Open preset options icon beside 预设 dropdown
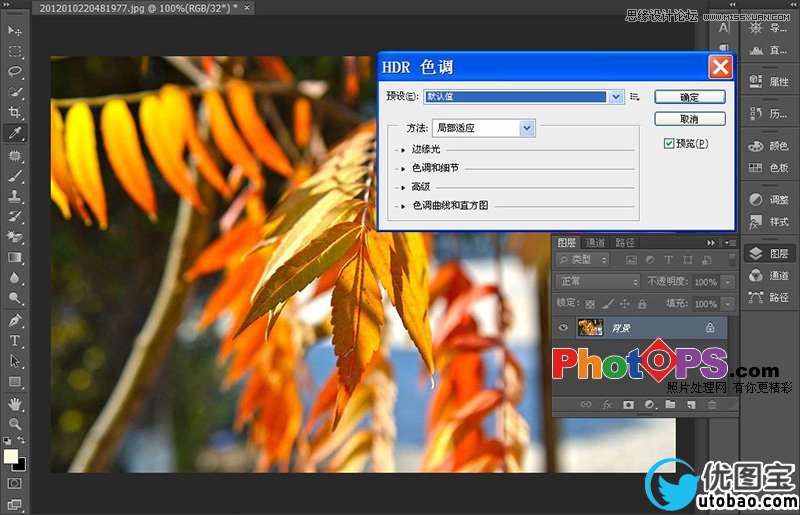Viewport: 800px width, 515px height. pyautogui.click(x=635, y=96)
